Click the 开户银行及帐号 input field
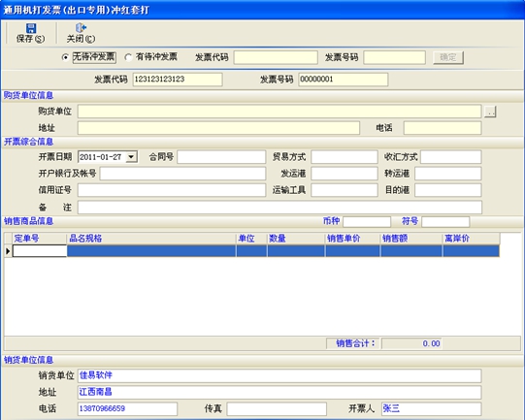The width and height of the screenshot is (525, 420). (182, 174)
